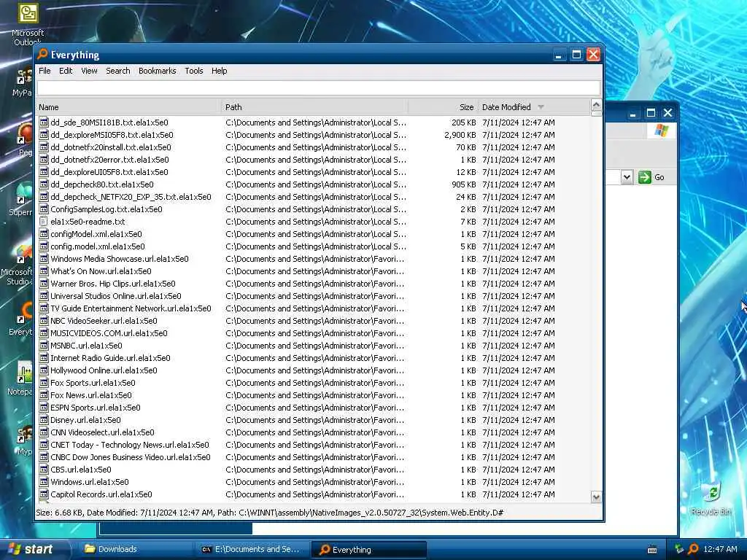Image resolution: width=747 pixels, height=560 pixels.
Task: Open the Edit menu
Action: coord(66,71)
